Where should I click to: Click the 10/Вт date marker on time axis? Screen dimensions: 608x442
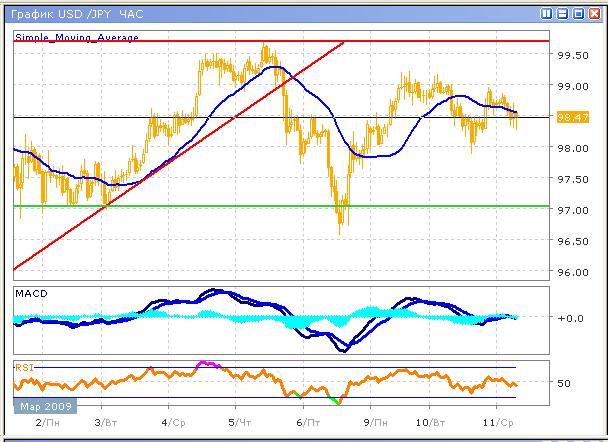point(437,424)
